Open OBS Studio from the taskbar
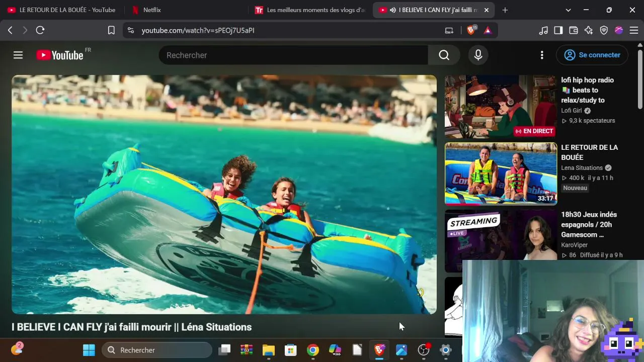Viewport: 644px width, 362px height. pos(424,350)
